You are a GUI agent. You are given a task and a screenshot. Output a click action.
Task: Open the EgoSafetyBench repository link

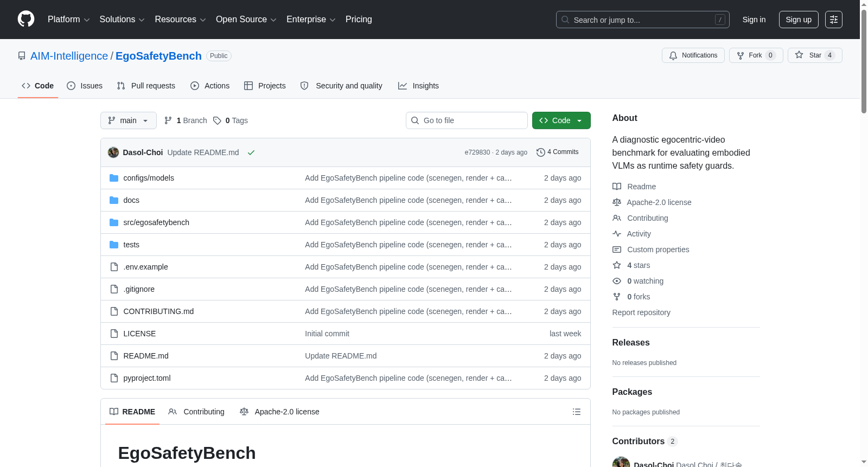click(158, 56)
